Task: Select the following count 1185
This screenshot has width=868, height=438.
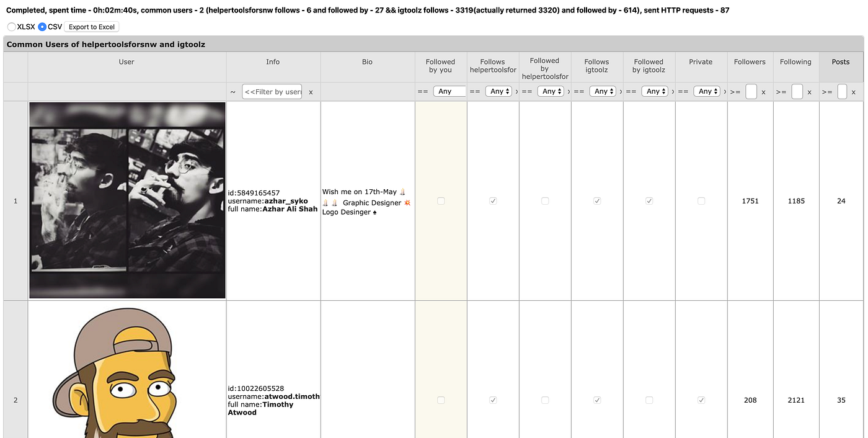Action: pyautogui.click(x=796, y=201)
